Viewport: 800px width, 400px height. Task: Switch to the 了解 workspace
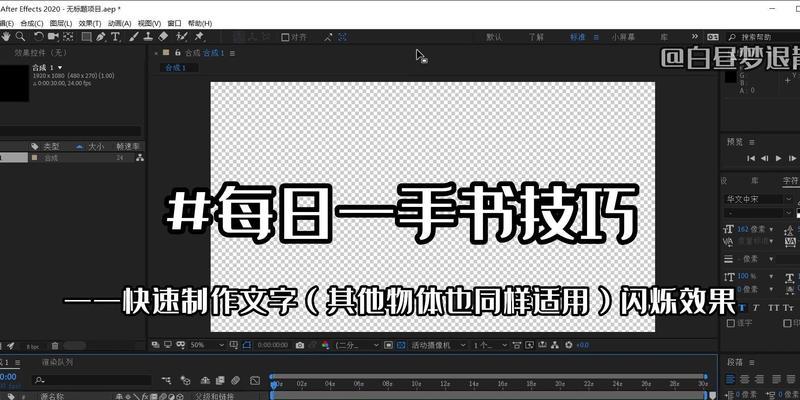click(x=536, y=37)
